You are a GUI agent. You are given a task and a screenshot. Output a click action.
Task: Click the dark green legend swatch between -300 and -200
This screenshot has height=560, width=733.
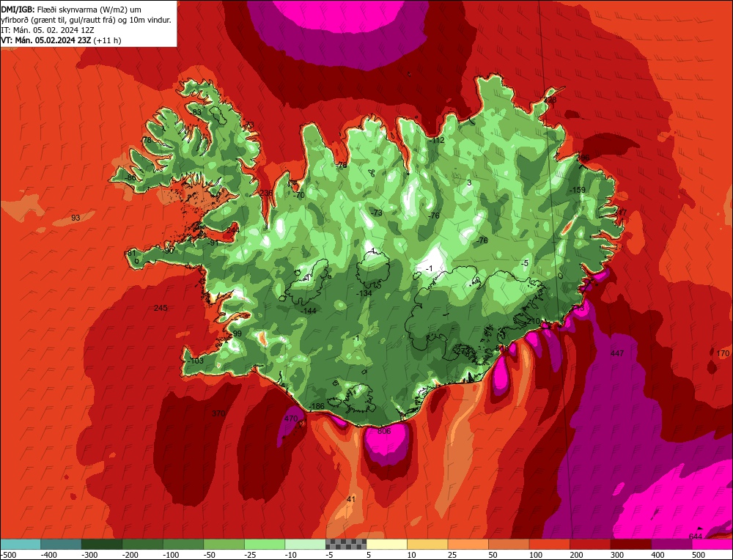coord(101,544)
